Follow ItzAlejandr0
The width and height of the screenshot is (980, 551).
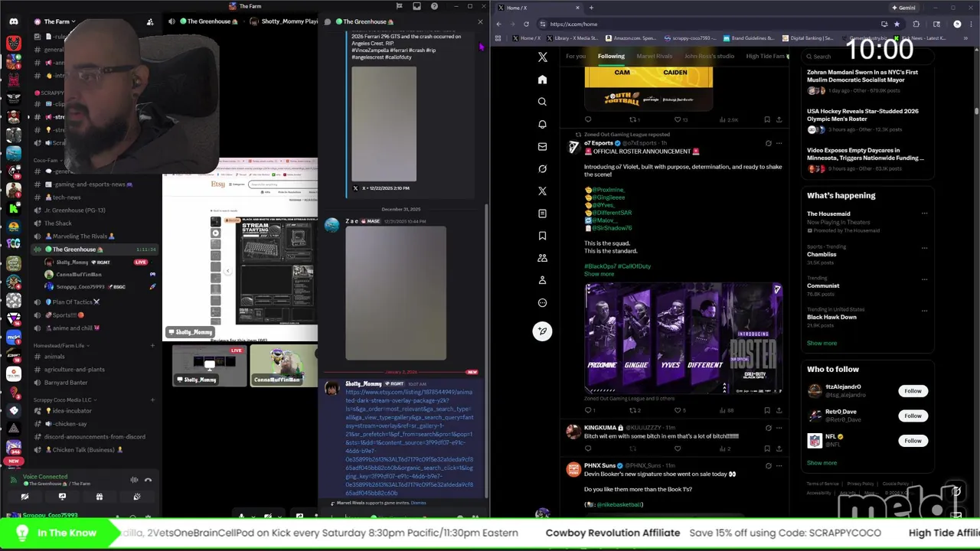click(x=913, y=391)
